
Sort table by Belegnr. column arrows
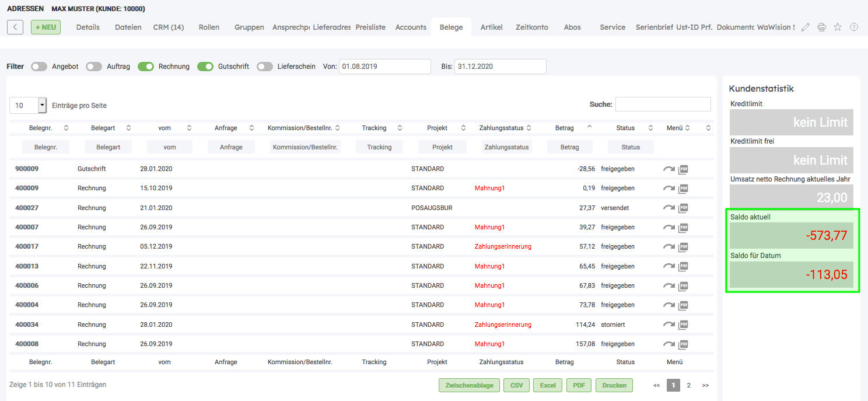[66, 128]
